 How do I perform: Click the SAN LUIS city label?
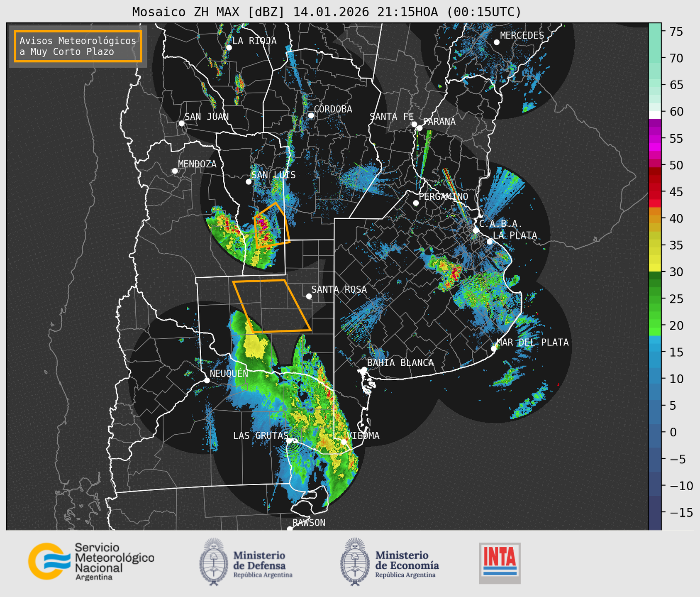click(274, 175)
